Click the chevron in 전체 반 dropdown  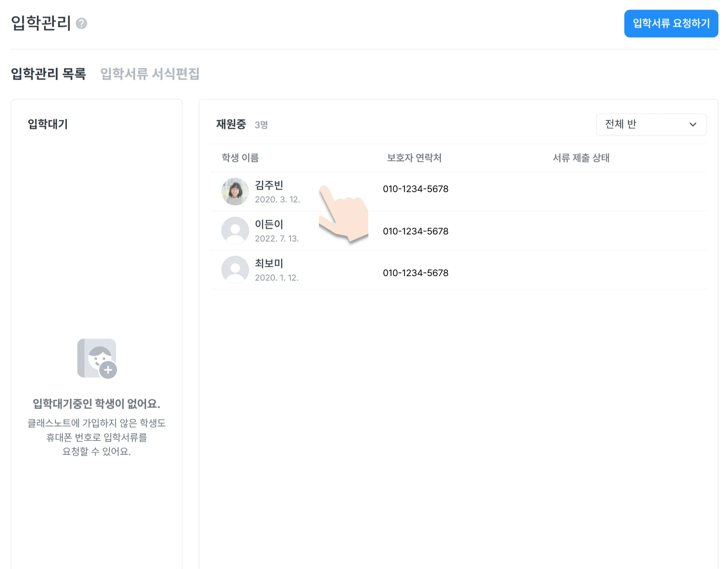coord(693,125)
